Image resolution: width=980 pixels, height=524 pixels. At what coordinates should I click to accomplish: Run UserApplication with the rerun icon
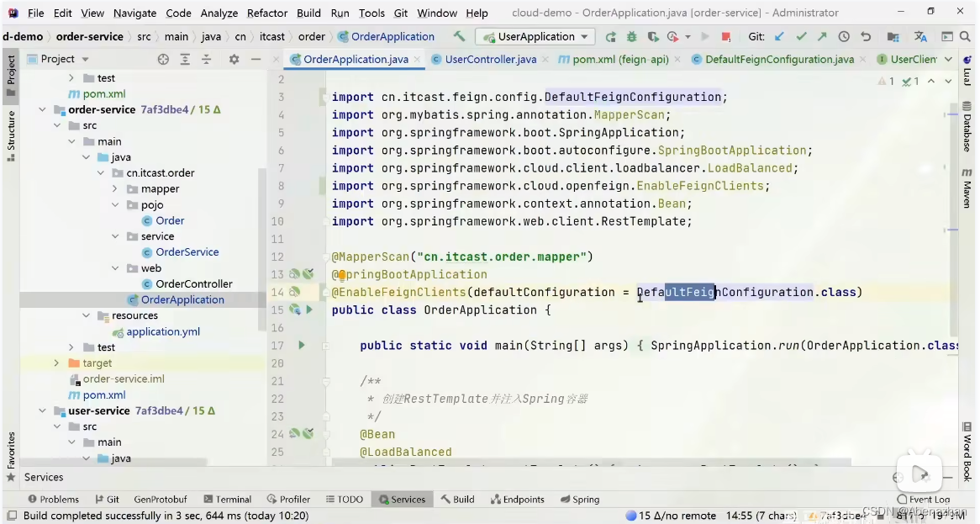(610, 37)
